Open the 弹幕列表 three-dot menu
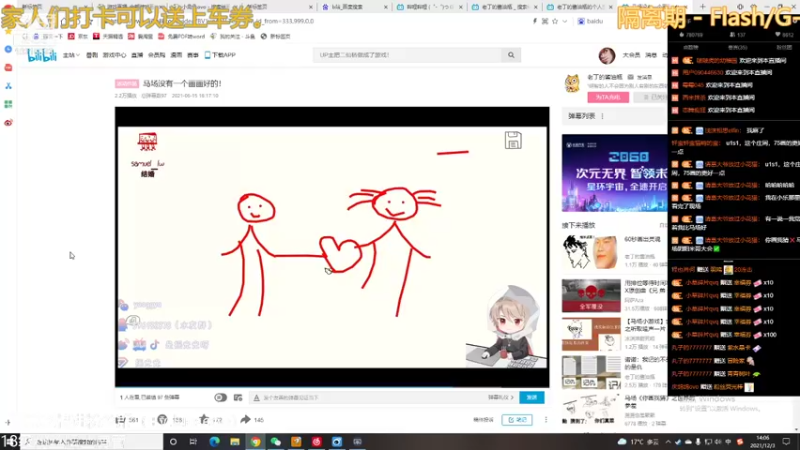 coord(603,116)
